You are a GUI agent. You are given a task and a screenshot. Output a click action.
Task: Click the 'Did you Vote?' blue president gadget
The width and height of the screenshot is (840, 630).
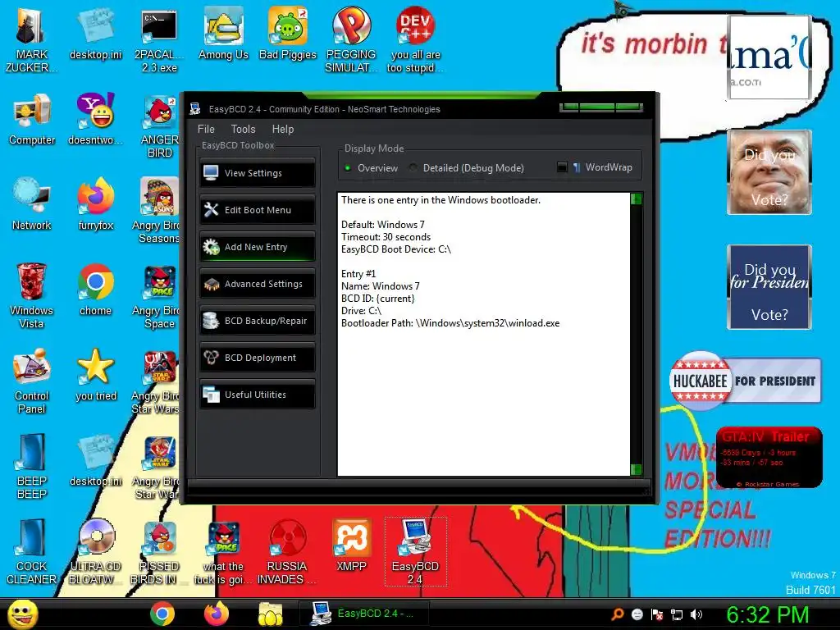[x=769, y=287]
